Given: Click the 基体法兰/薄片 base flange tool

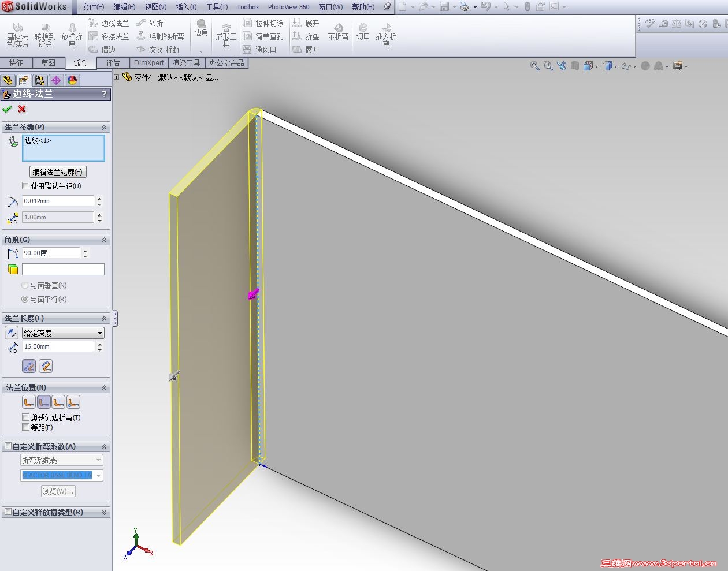Looking at the screenshot, I should (17, 35).
